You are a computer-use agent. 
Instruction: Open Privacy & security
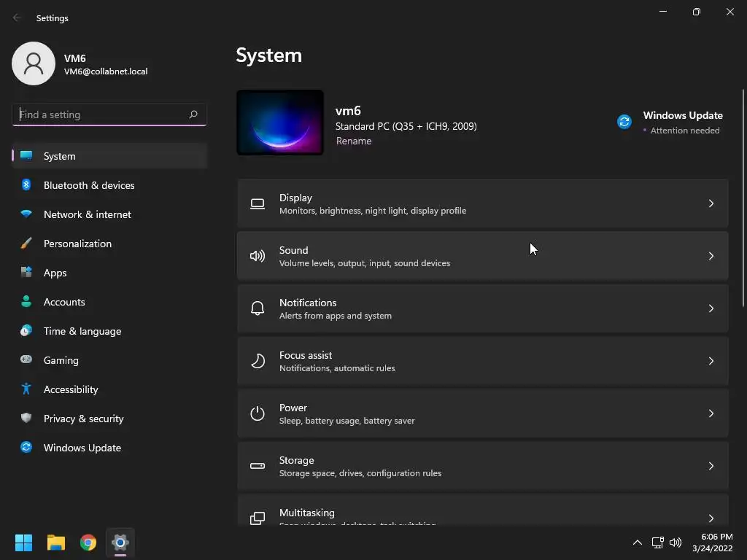109,419
